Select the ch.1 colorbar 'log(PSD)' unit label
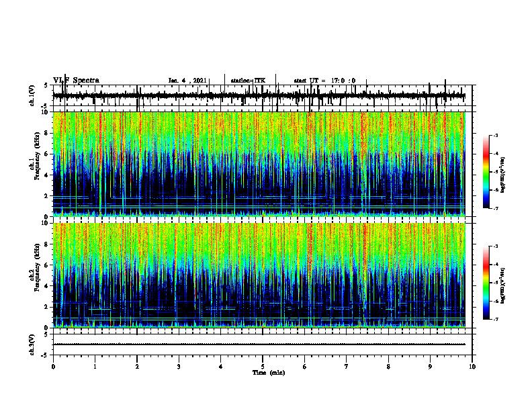The width and height of the screenshot is (532, 411). coord(502,175)
